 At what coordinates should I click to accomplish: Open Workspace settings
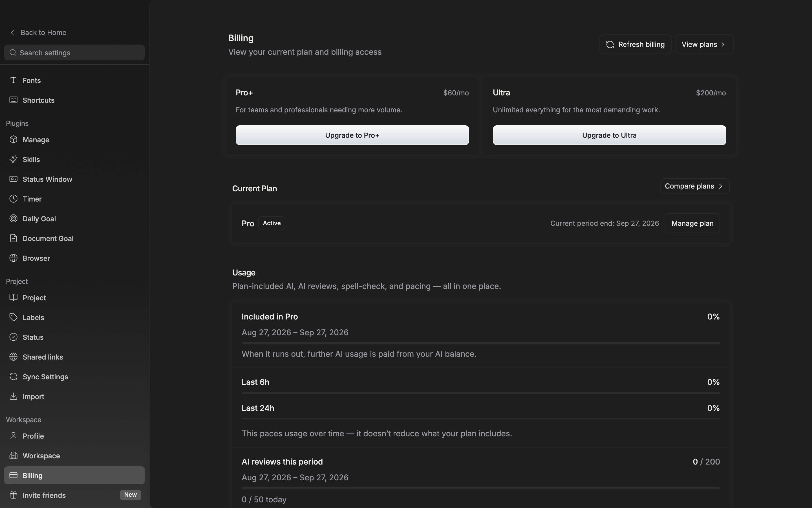tap(74, 456)
